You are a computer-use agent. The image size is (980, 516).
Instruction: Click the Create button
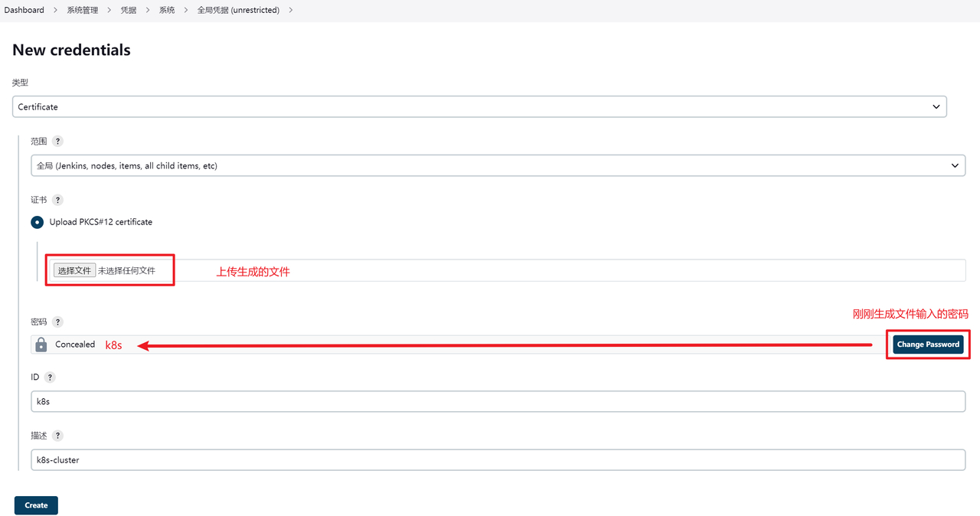click(x=36, y=505)
